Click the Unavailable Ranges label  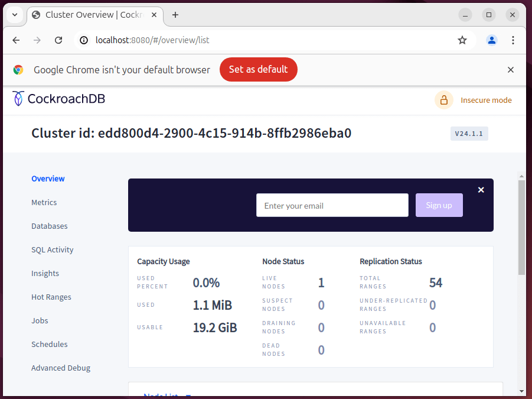coord(383,327)
